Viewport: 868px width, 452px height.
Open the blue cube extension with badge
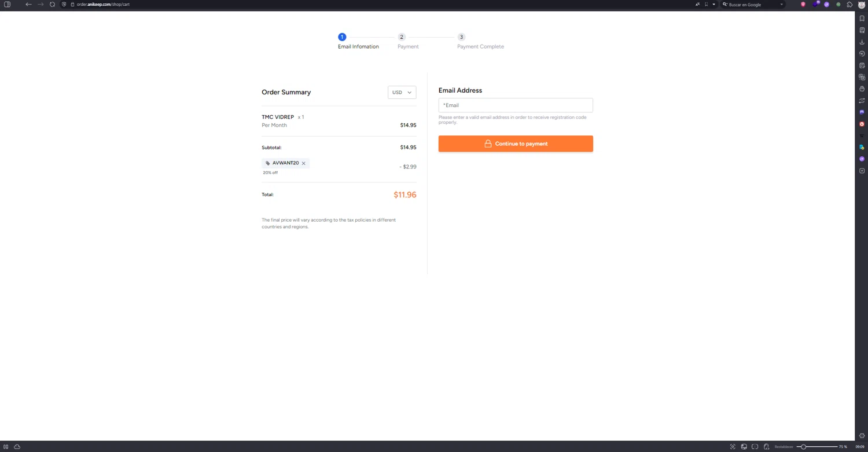(x=815, y=4)
